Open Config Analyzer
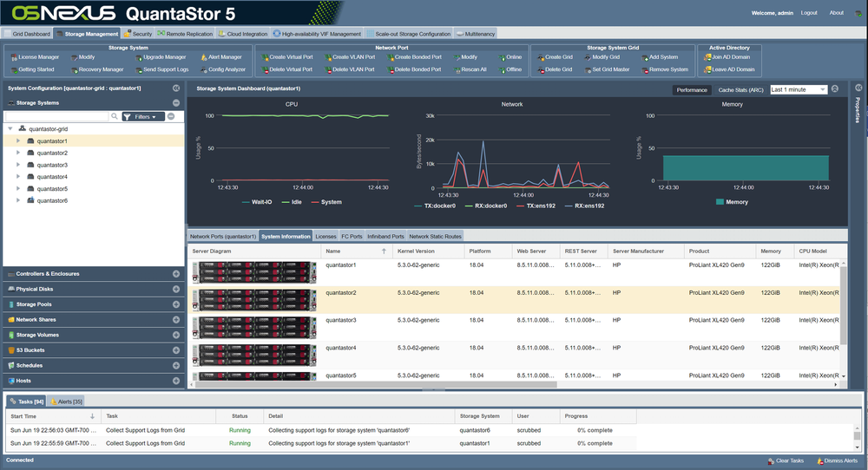The height and width of the screenshot is (470, 868). [223, 69]
